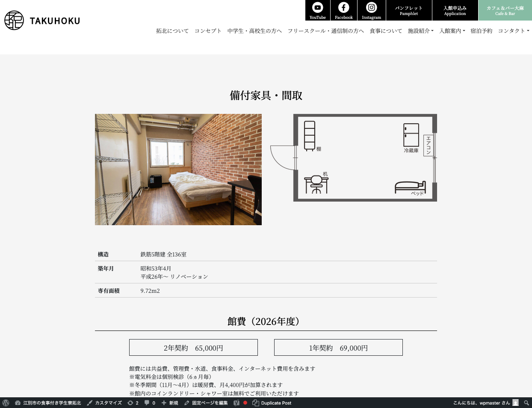
Task: Expand the 施設紹介 dropdown menu
Action: [421, 31]
